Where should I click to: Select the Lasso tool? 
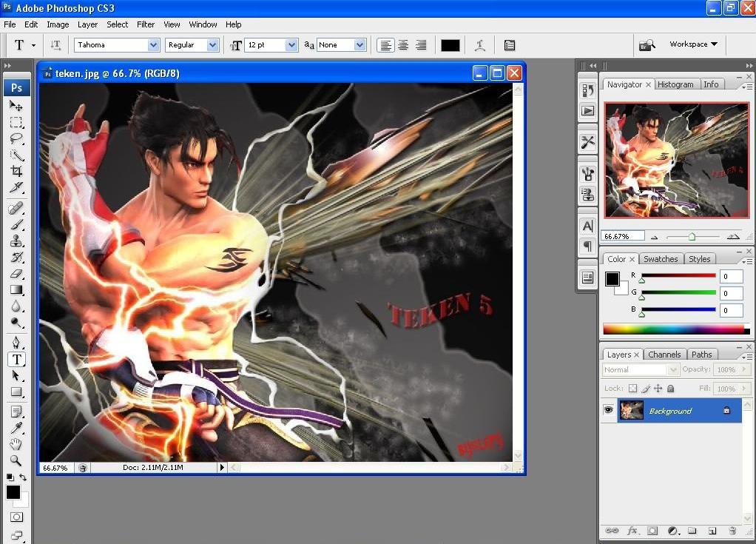click(16, 139)
